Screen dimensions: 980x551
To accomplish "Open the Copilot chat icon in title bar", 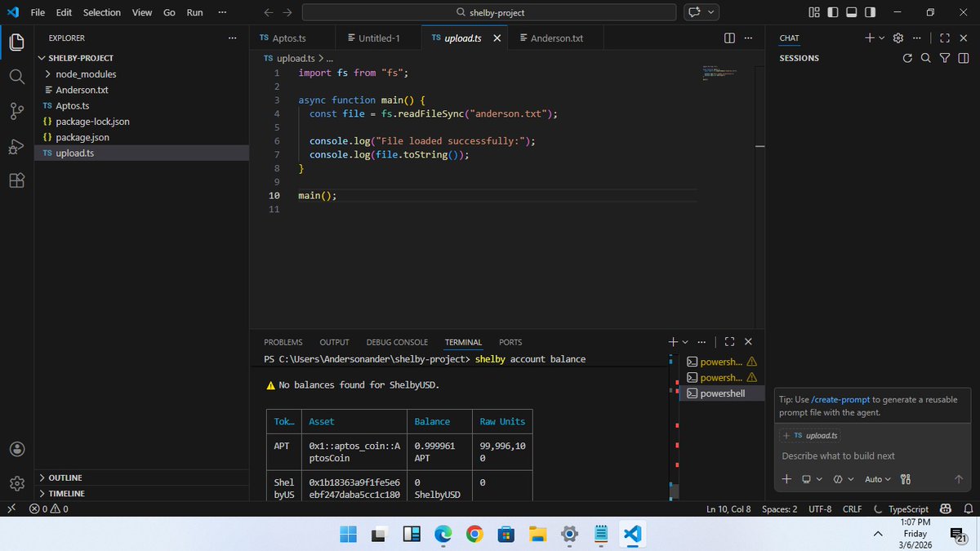I will point(695,12).
